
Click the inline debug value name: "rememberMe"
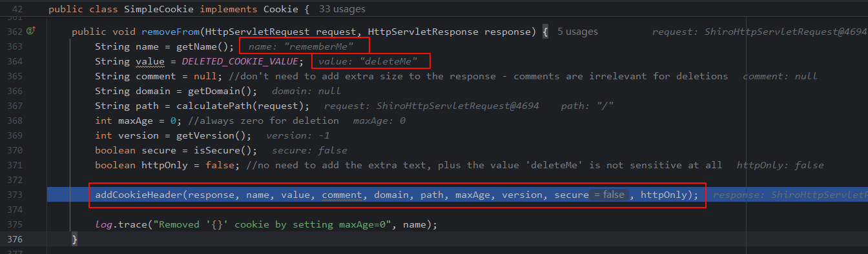pos(302,46)
